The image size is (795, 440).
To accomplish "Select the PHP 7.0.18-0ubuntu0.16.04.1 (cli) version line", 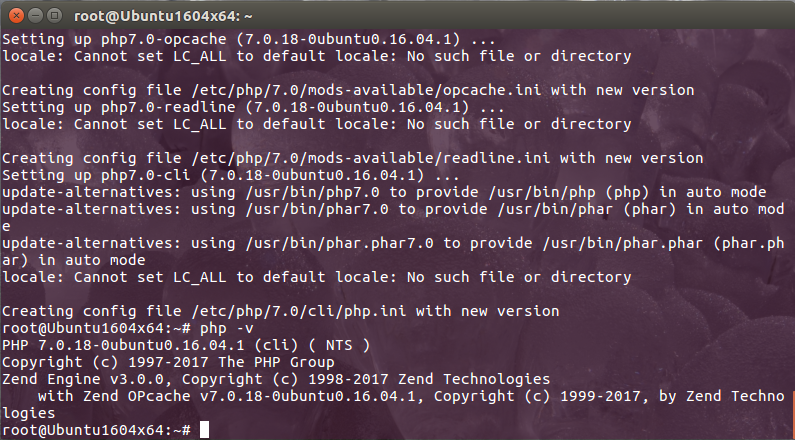I will coord(186,345).
